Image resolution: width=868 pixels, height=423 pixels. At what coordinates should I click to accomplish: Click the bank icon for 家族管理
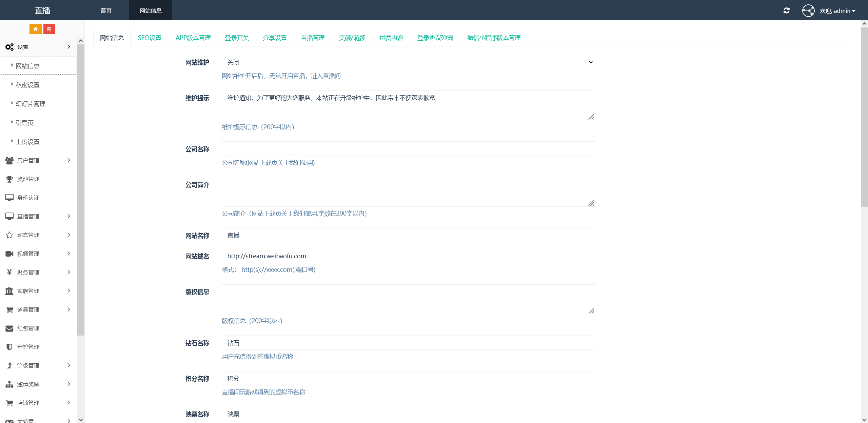click(x=9, y=291)
